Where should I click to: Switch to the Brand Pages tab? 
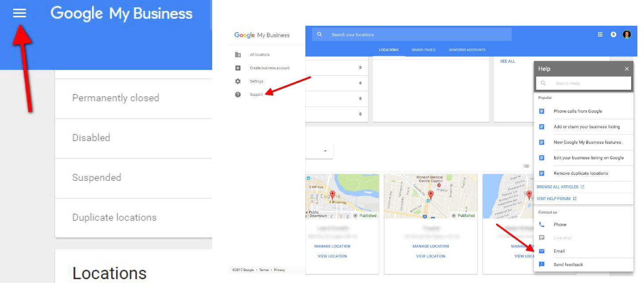point(423,50)
